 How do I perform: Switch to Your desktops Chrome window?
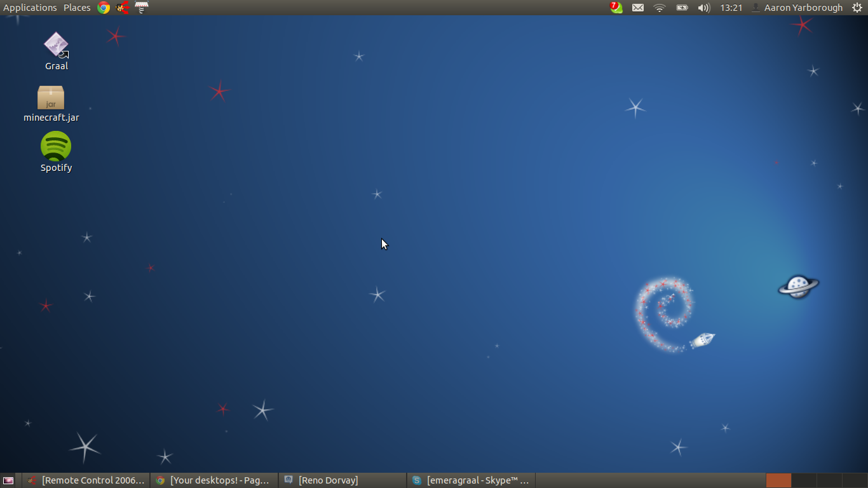[x=214, y=480]
